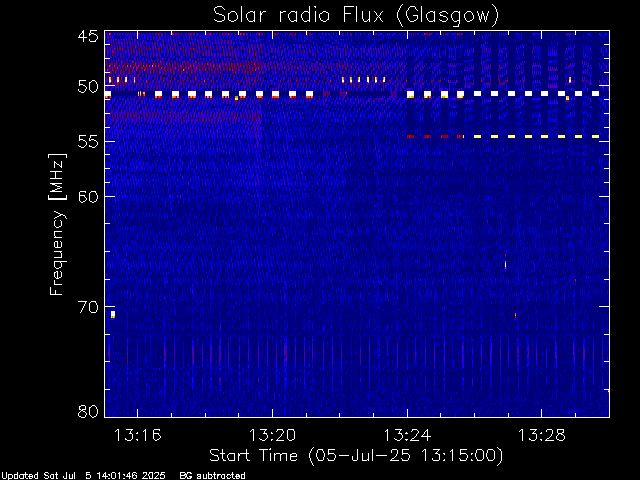This screenshot has height=480, width=640.
Task: Click the "Frequency [MHz]" axis label
Action: pyautogui.click(x=57, y=224)
